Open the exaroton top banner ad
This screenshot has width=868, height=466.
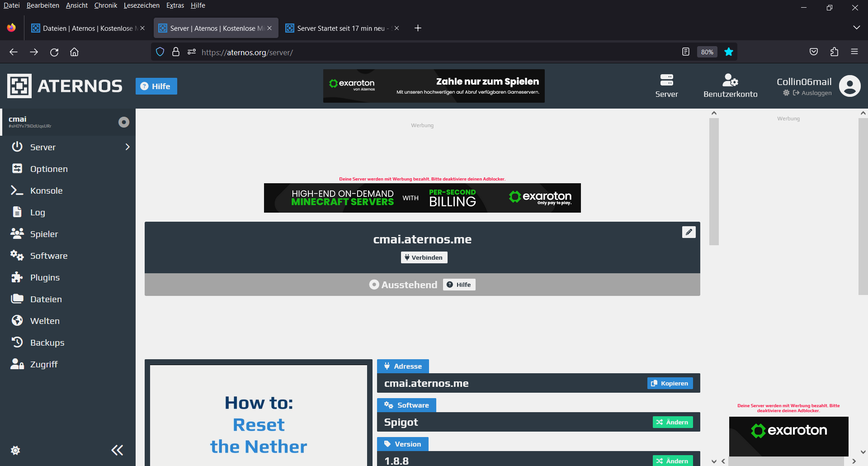point(434,86)
